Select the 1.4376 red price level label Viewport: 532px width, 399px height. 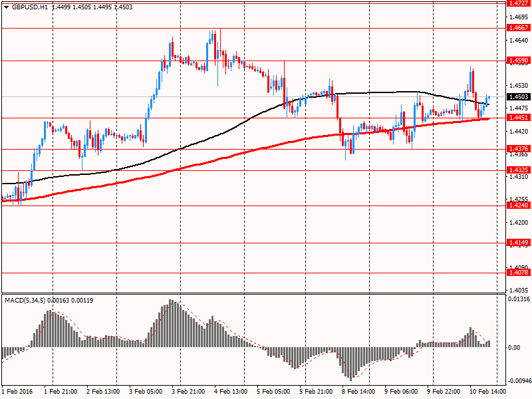pos(519,148)
